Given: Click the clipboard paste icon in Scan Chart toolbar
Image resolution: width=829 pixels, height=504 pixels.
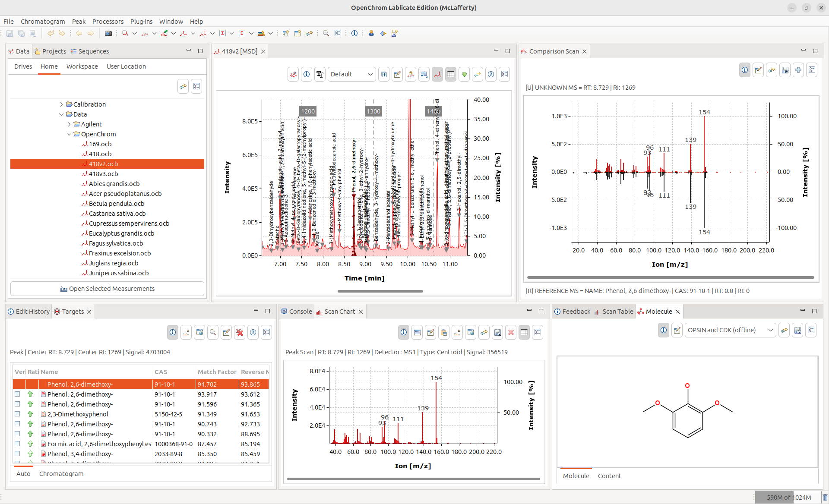Looking at the screenshot, I should (444, 332).
